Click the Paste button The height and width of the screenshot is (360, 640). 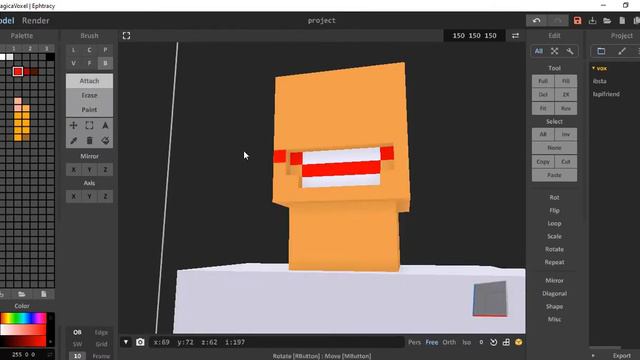click(554, 175)
